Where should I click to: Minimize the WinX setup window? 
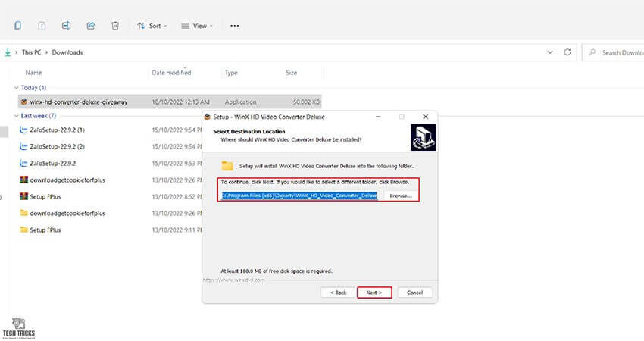pyautogui.click(x=378, y=117)
